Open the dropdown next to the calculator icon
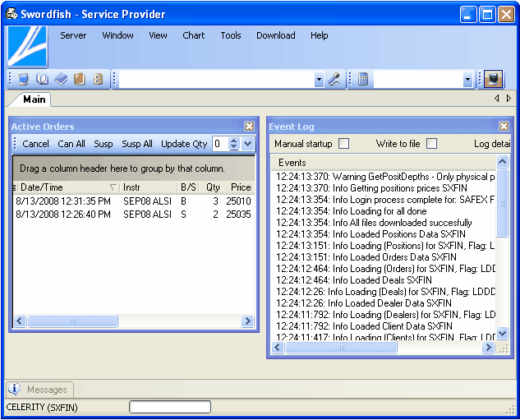520x420 pixels. 467,80
